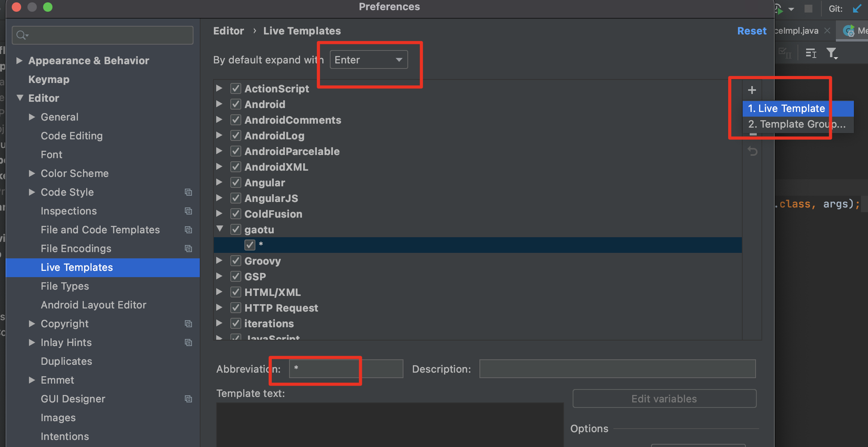Click the project-scope icon beside Code Style
Screen dimensions: 868x447
[x=188, y=192]
